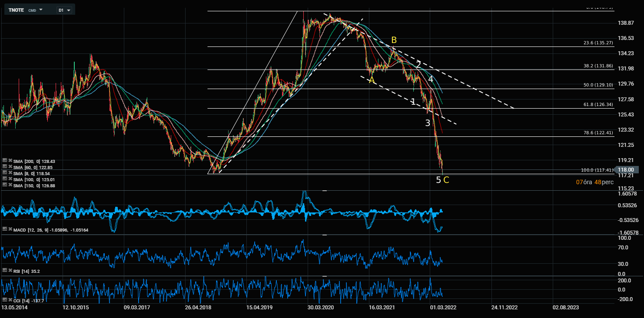Click the 5 C wave label at bottom

442,180
